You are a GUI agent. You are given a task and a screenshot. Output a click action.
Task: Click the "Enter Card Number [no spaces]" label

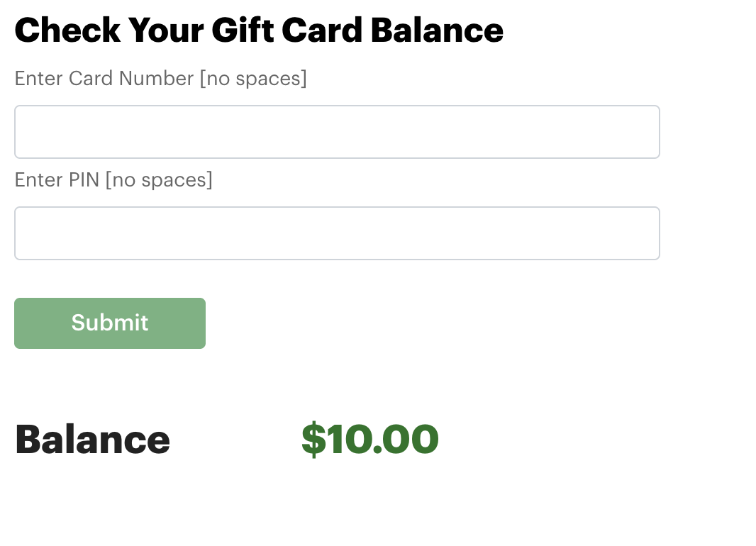point(160,78)
